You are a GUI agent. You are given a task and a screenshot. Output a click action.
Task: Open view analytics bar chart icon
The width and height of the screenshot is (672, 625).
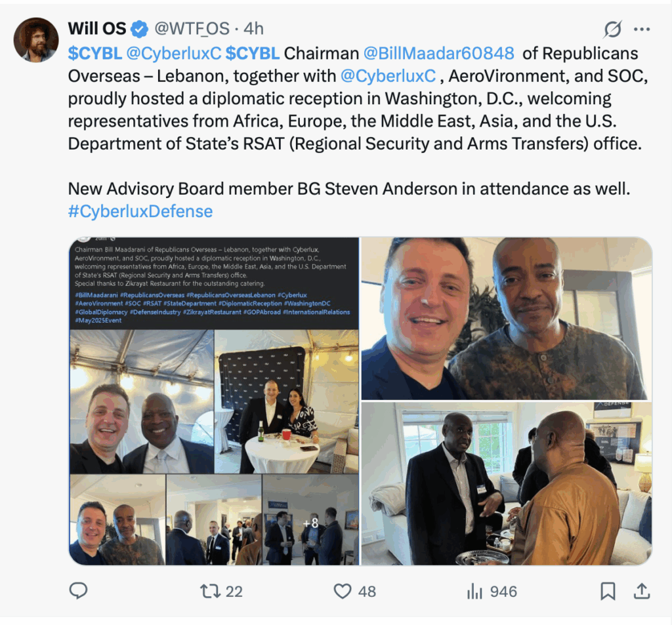pyautogui.click(x=475, y=591)
